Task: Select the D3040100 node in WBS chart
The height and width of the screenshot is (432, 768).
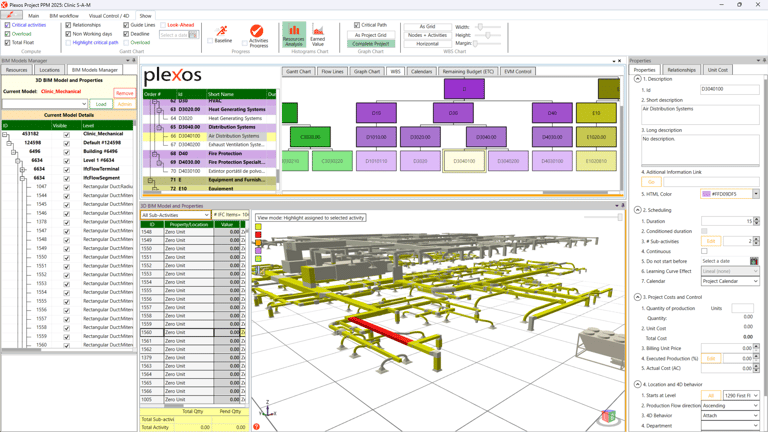Action: (x=464, y=161)
